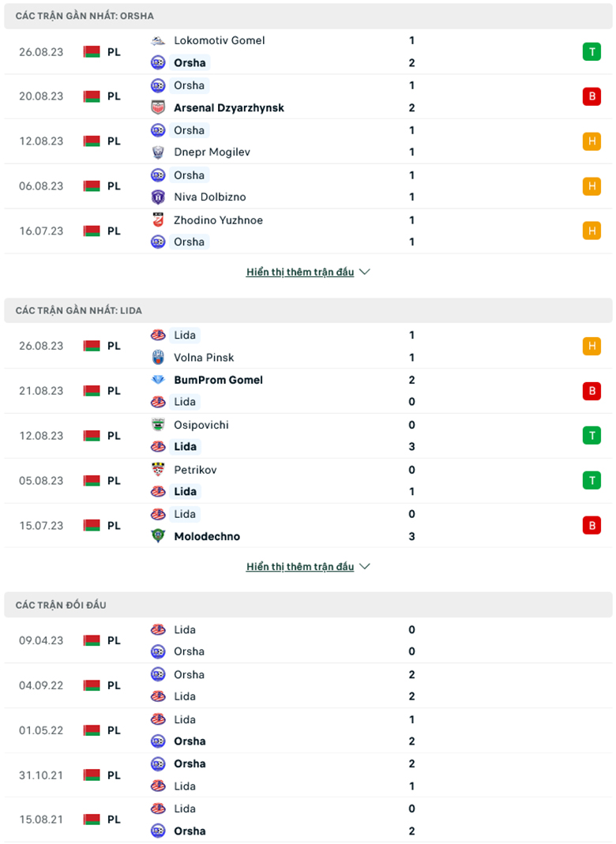The width and height of the screenshot is (616, 844).
Task: Click the green T badge for Lokomotiv Gomel match
Action: (x=591, y=52)
